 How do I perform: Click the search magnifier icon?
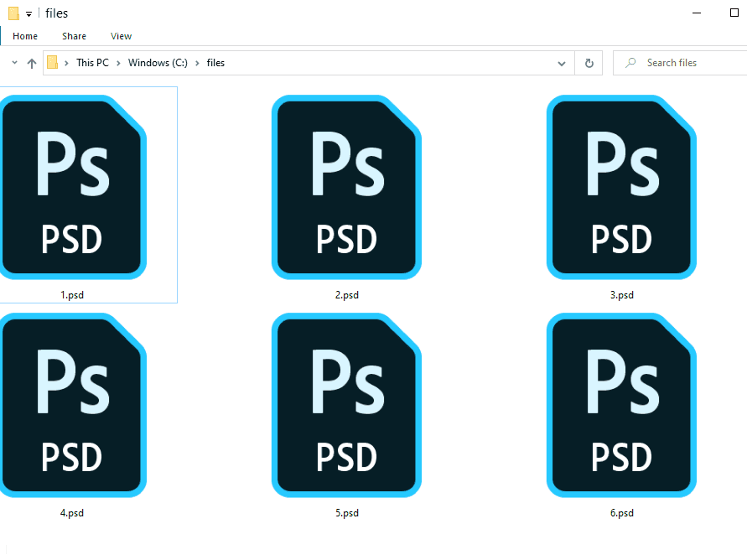pyautogui.click(x=630, y=62)
